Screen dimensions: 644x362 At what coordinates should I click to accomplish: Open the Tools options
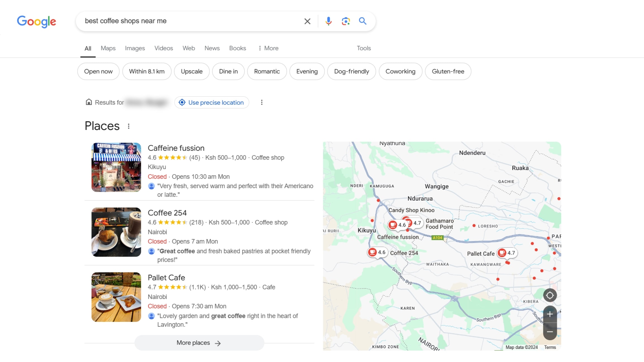click(364, 48)
